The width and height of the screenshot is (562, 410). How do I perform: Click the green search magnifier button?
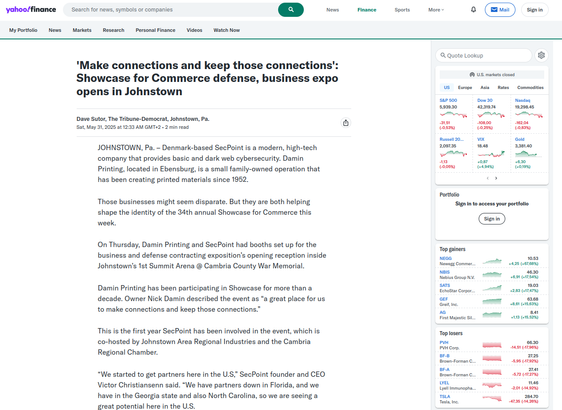pyautogui.click(x=291, y=10)
